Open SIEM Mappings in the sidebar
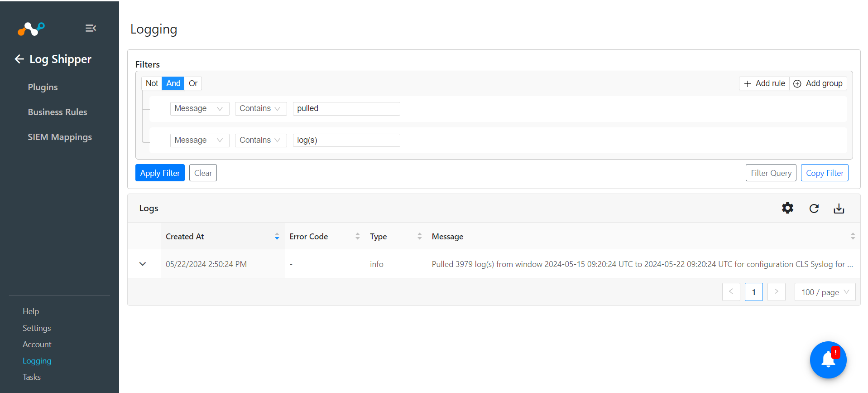Screen dimensions: 868x393 (60, 137)
